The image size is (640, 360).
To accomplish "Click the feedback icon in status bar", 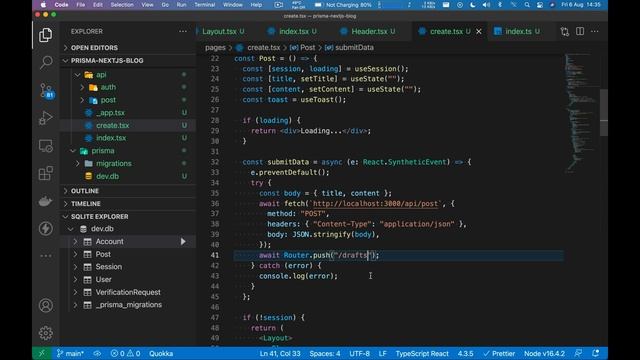I will point(578,353).
